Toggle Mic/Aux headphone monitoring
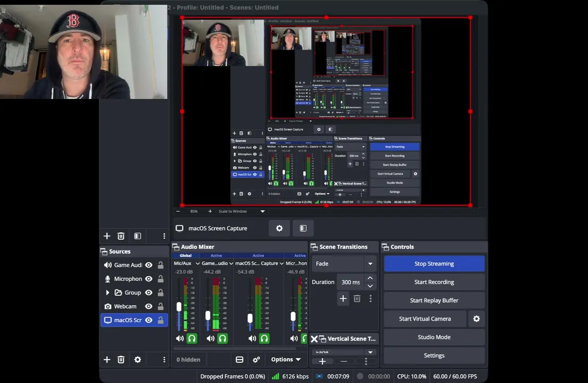This screenshot has width=588, height=383. (192, 339)
